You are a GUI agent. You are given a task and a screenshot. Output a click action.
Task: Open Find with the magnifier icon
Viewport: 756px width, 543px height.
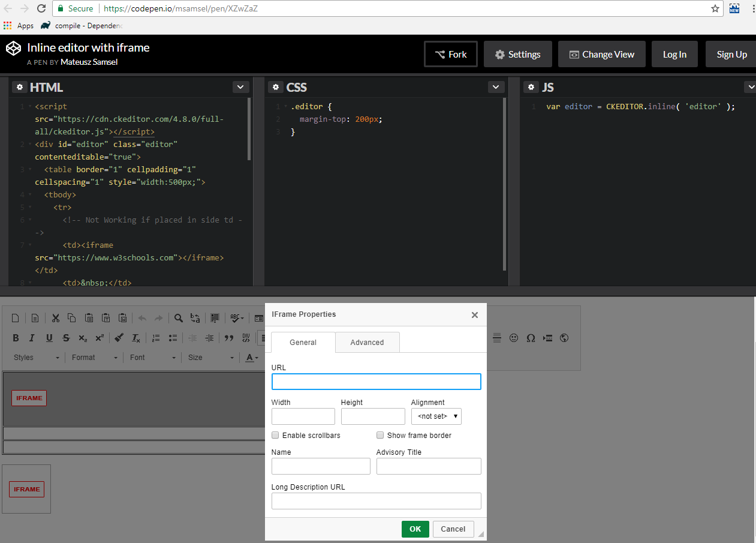click(179, 318)
